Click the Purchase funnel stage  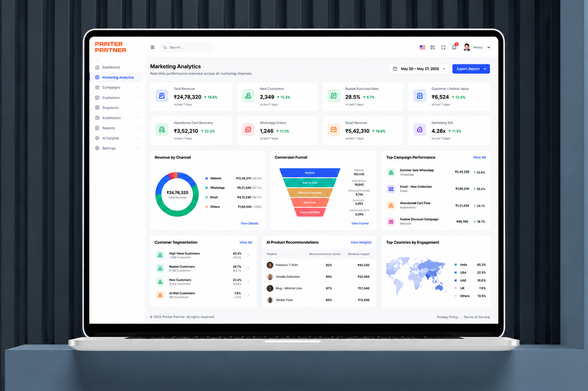(x=309, y=203)
